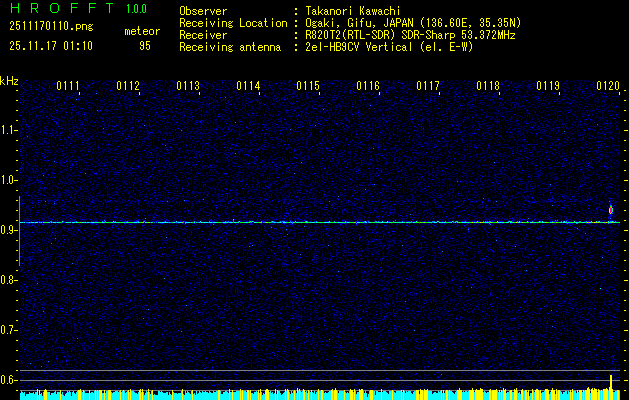Viewport: 629px width, 400px height.
Task: Select the filename 2511170110.png
Action: 51,27
